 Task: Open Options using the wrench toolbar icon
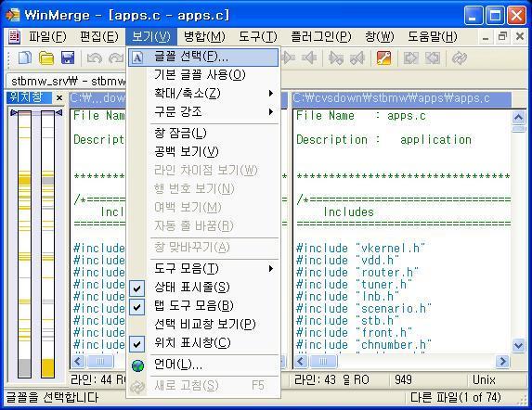pyautogui.click(x=383, y=58)
